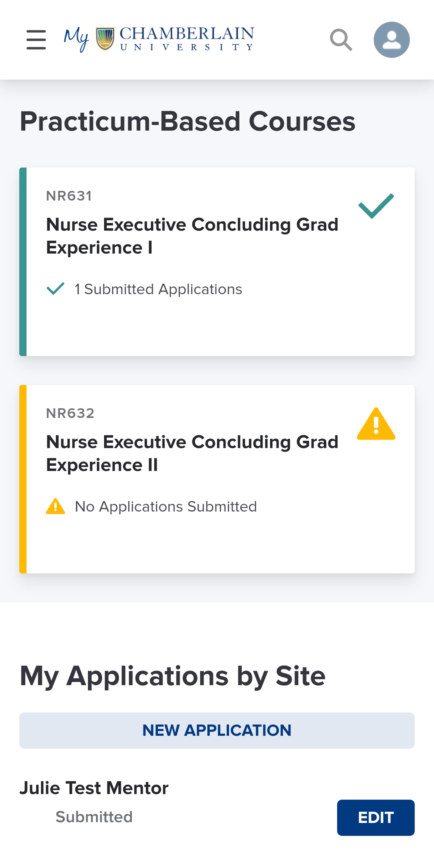The height and width of the screenshot is (868, 434).
Task: Click the large yellow warning triangle on NR632
Action: point(376,423)
